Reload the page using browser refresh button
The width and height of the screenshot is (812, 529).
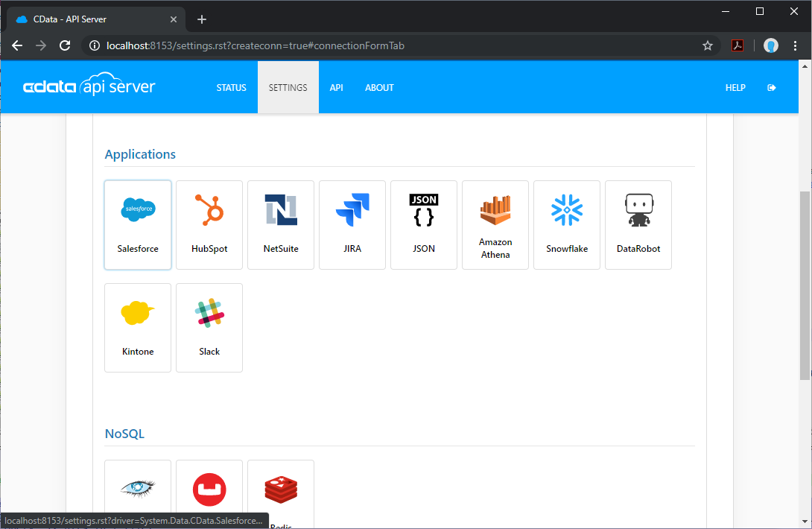pyautogui.click(x=65, y=45)
